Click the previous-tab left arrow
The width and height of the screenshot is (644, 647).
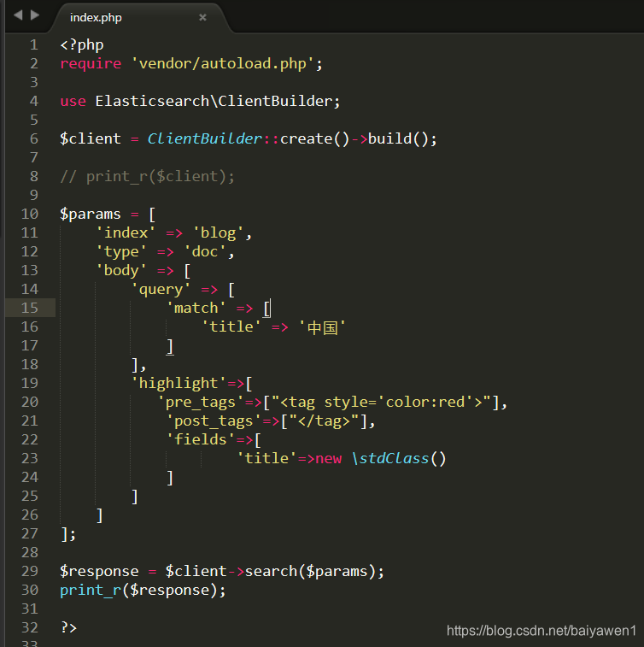click(x=18, y=15)
